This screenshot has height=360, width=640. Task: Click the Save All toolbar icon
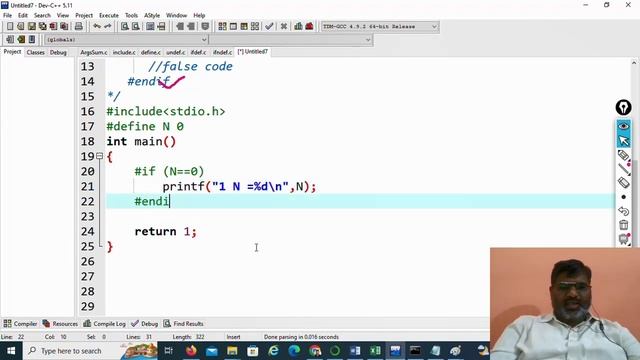point(42,27)
